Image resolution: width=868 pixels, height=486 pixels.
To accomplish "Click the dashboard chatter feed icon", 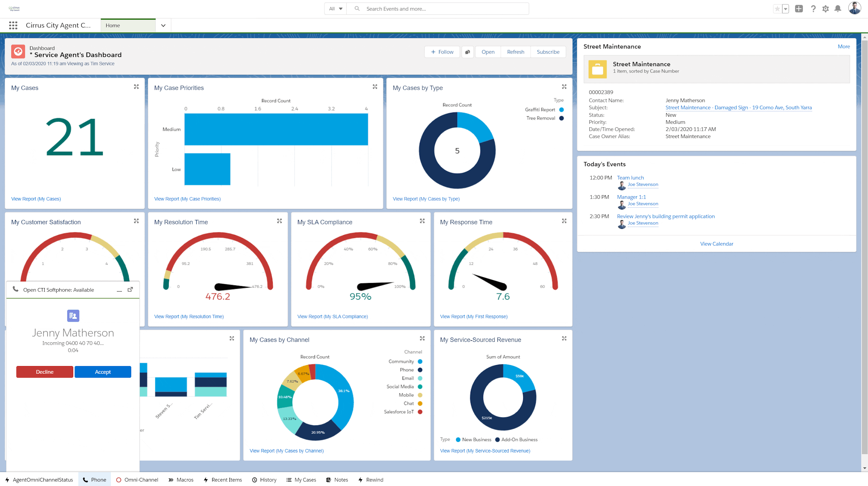I will pos(468,52).
